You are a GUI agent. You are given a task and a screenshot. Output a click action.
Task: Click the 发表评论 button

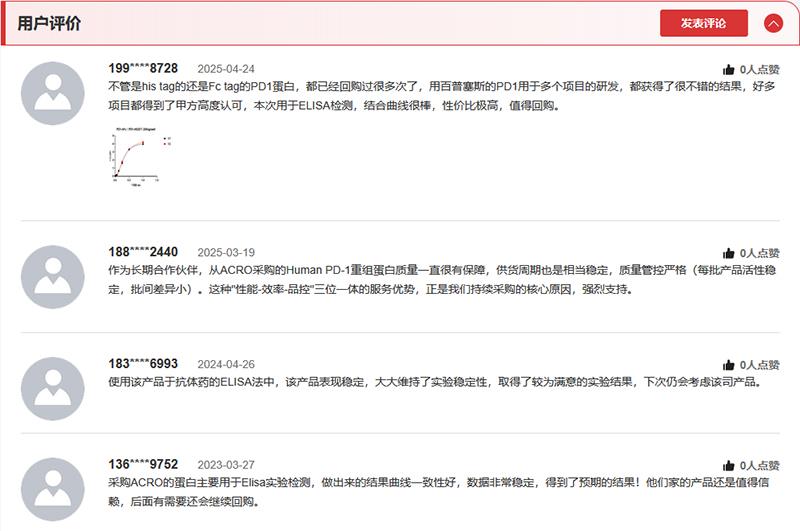703,23
